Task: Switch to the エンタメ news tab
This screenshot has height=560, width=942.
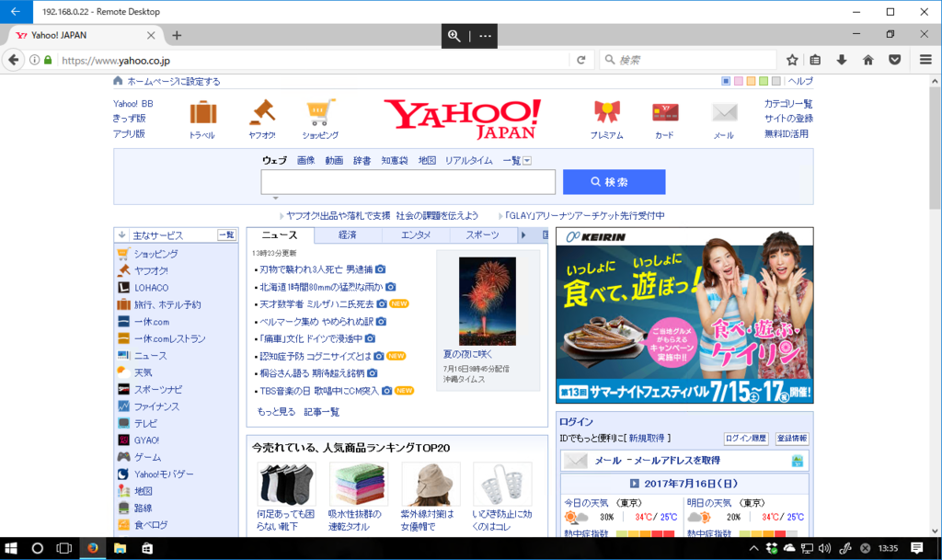Action: [x=416, y=235]
